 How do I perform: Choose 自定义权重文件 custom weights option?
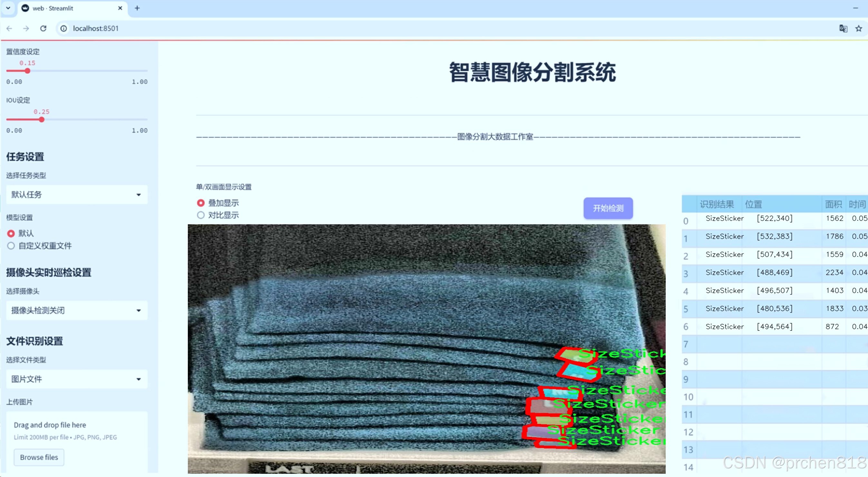[11, 246]
